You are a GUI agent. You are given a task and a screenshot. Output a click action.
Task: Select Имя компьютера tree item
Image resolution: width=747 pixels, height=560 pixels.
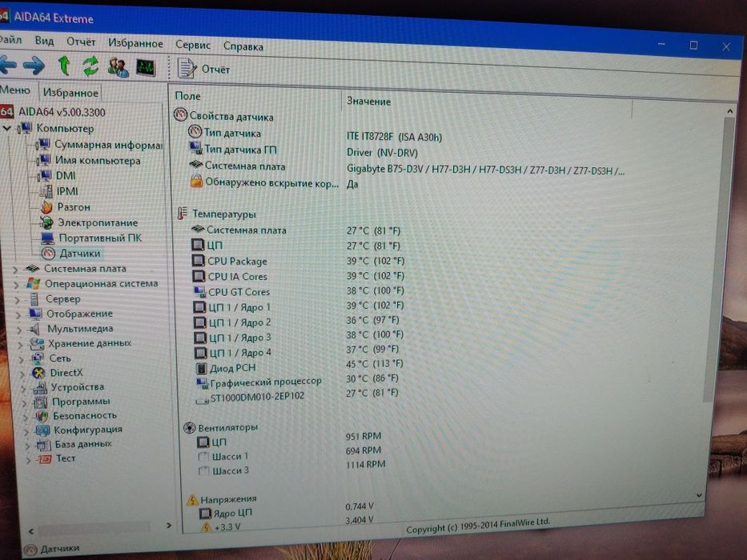pyautogui.click(x=98, y=161)
